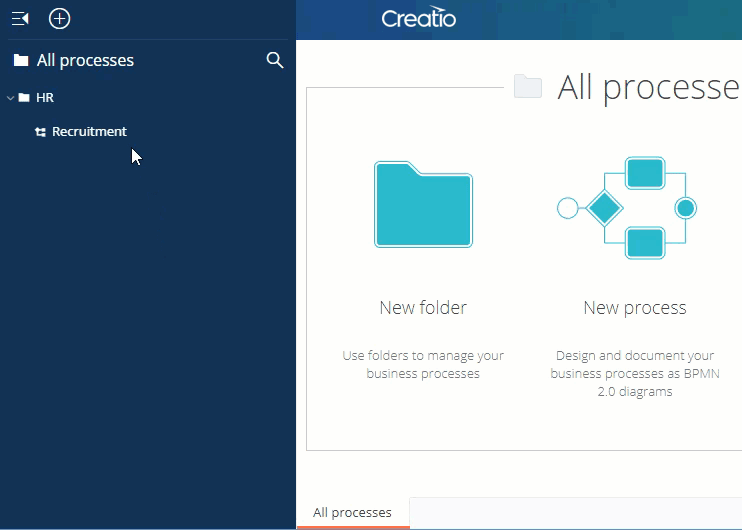Collapse the HR folder chevron

point(10,98)
